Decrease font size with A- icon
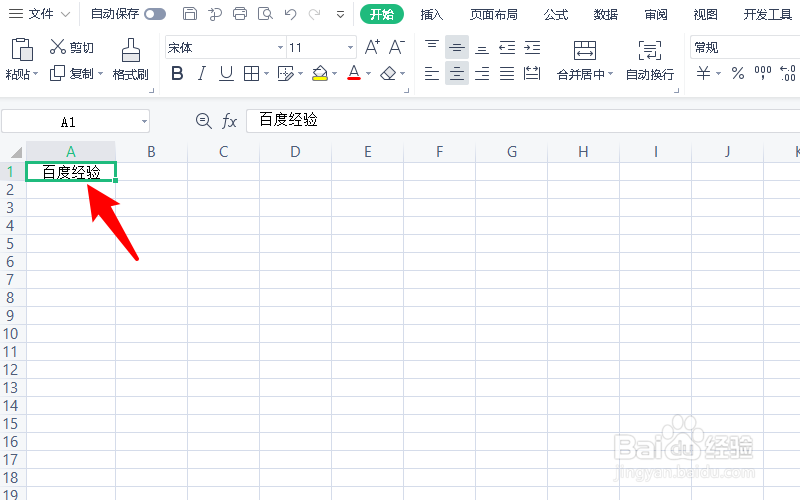Image resolution: width=800 pixels, height=500 pixels. (397, 47)
